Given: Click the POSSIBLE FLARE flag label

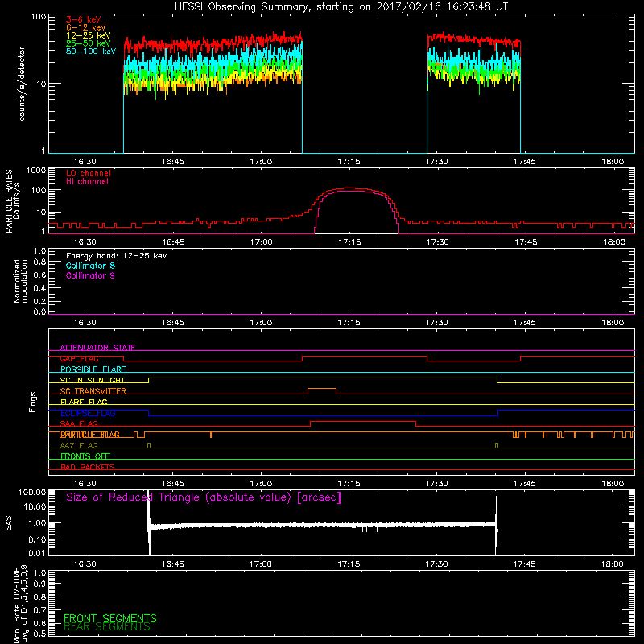Looking at the screenshot, I should pyautogui.click(x=93, y=369).
